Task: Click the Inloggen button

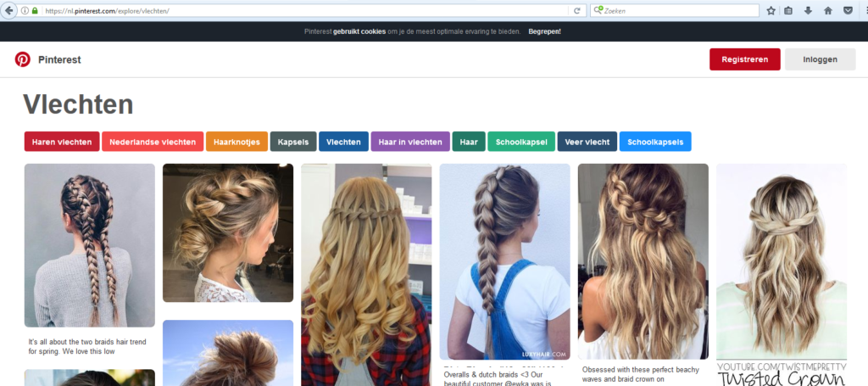Action: point(821,59)
